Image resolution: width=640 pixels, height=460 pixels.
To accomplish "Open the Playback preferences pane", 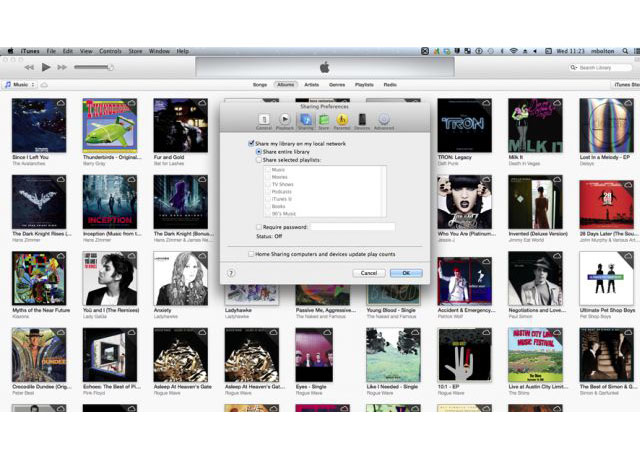I will pos(284,122).
